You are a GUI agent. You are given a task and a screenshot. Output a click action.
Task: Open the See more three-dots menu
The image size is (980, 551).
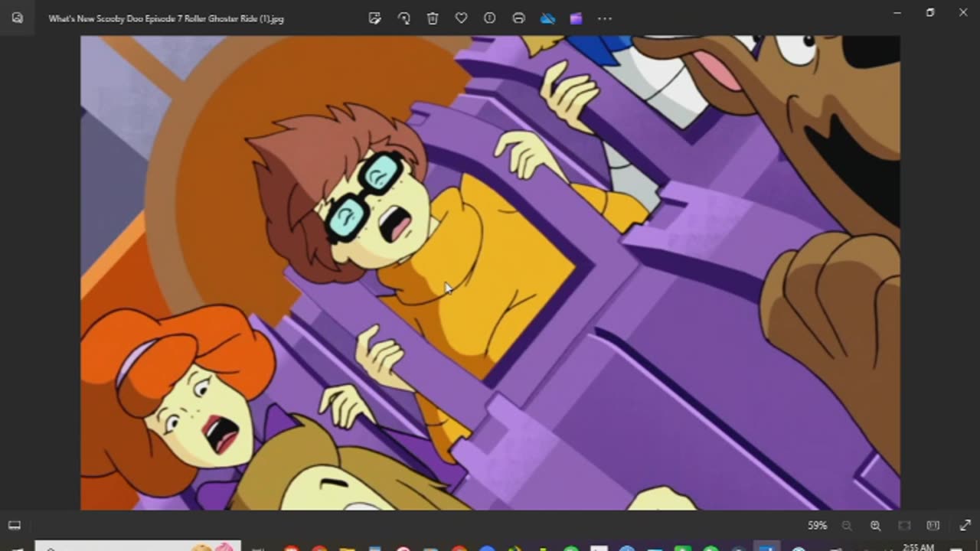click(605, 18)
